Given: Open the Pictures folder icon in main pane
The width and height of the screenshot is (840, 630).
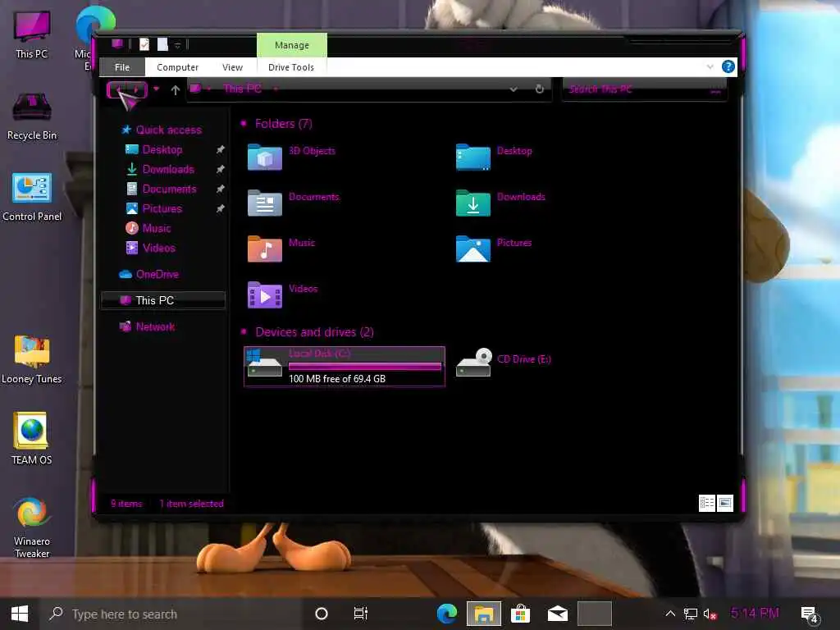Looking at the screenshot, I should pos(473,249).
